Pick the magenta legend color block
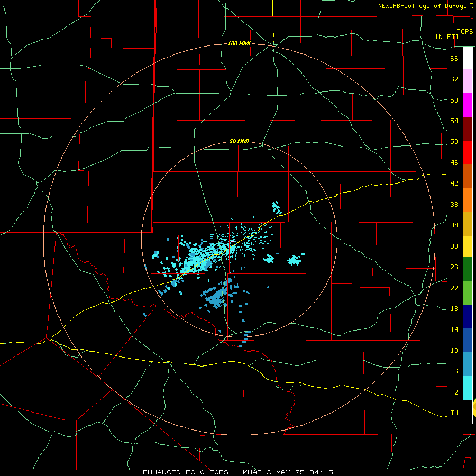The width and height of the screenshot is (476, 476). [467, 105]
